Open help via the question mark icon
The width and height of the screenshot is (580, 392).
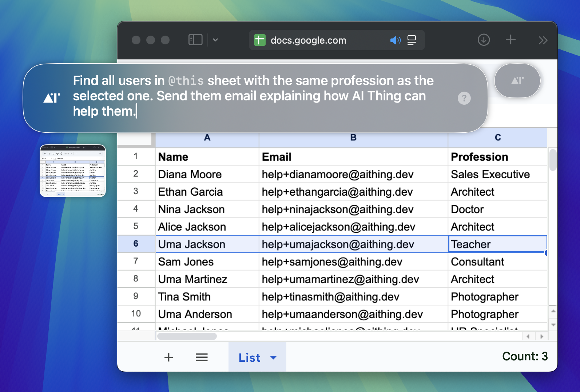(464, 98)
